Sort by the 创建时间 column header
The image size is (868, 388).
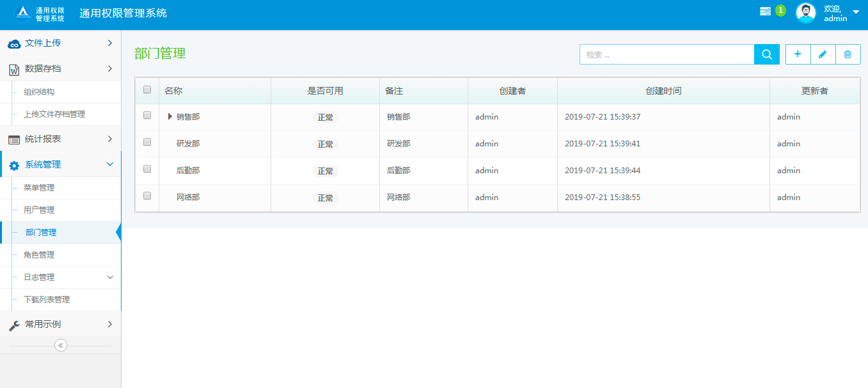[663, 91]
